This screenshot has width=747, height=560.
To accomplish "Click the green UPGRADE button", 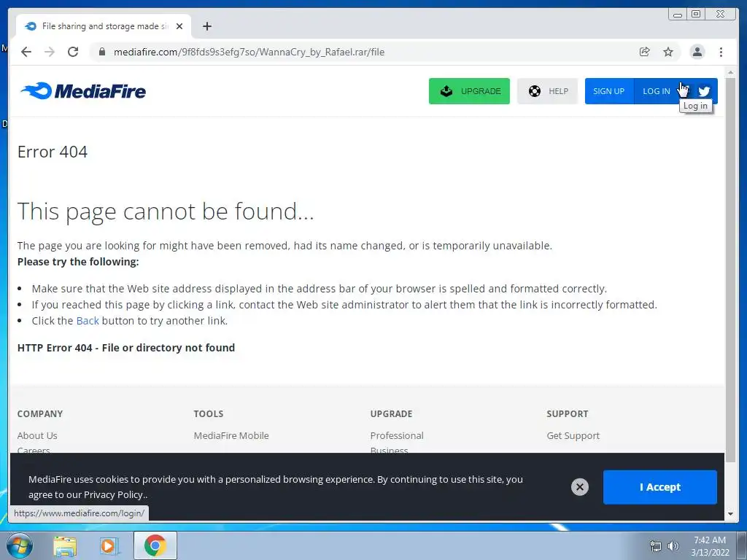I will click(x=469, y=91).
